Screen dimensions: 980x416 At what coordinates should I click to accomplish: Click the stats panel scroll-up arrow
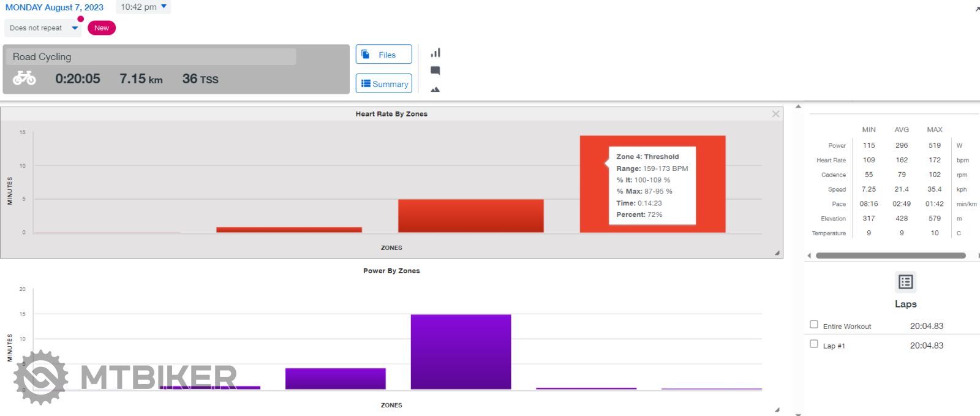798,107
